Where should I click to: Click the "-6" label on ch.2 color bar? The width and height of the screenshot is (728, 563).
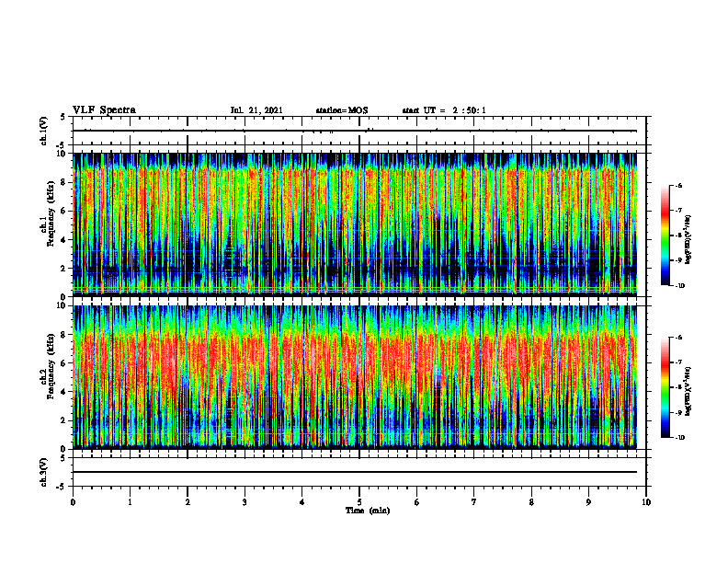[x=678, y=338]
